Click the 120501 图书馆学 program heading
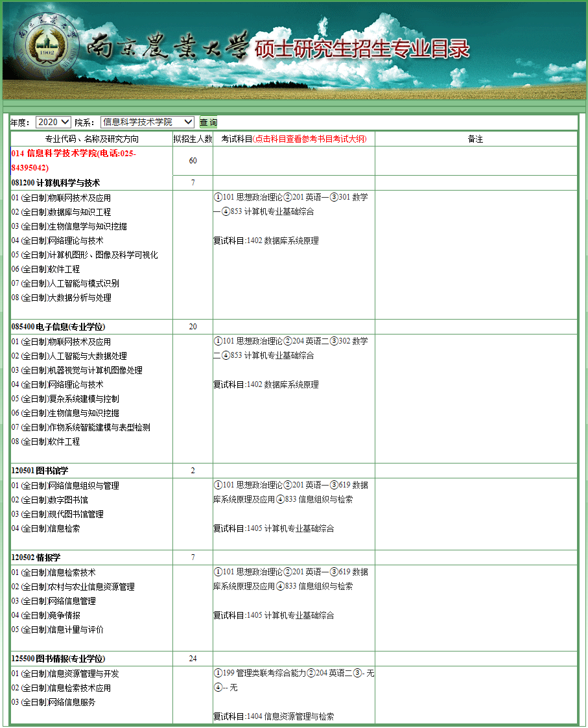This screenshot has width=588, height=728. click(40, 471)
